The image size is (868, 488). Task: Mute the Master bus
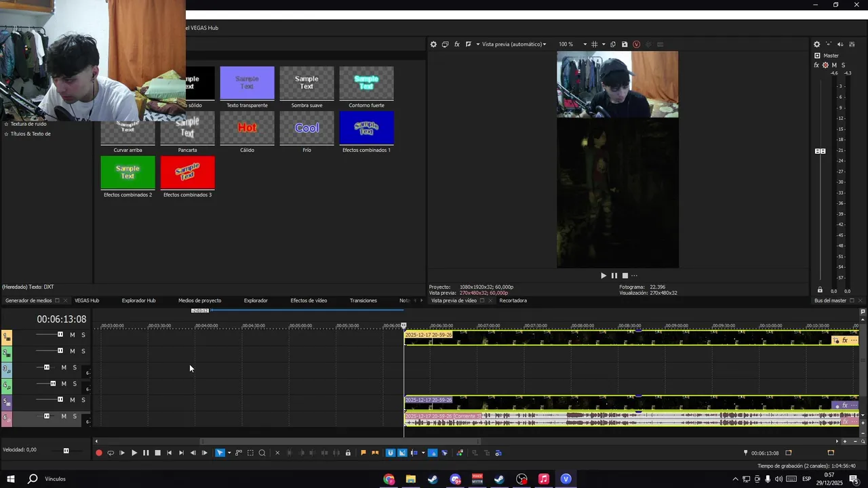coord(834,65)
